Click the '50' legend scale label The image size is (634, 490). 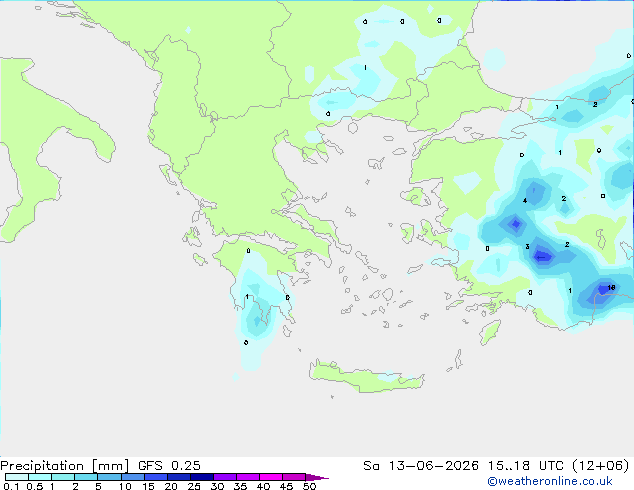tap(309, 486)
